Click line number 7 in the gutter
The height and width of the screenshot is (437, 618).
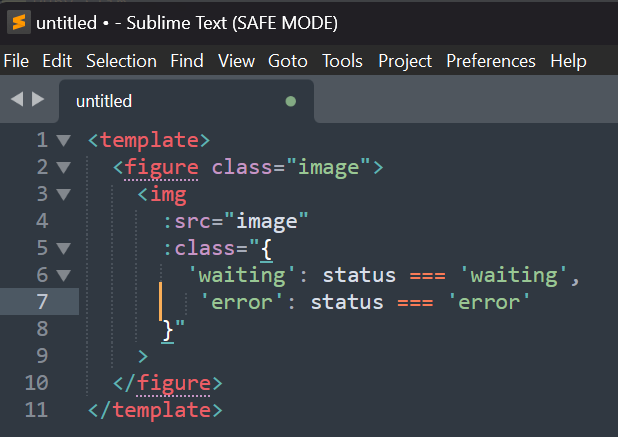(42, 302)
